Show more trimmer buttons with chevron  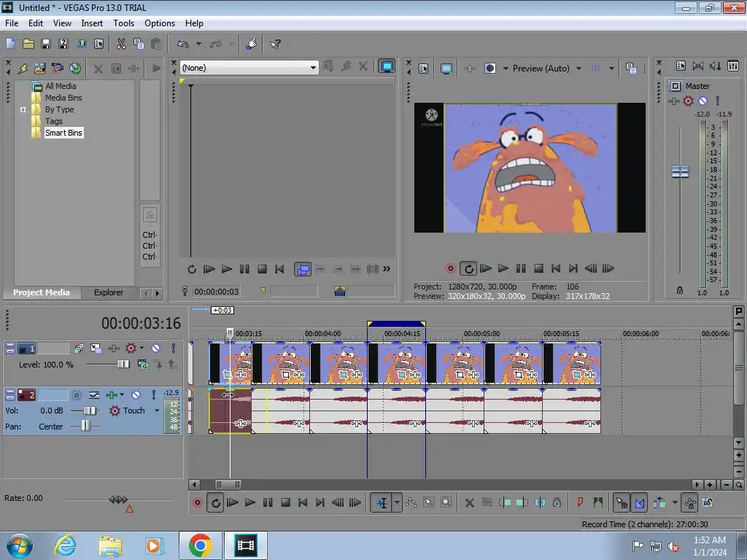(x=387, y=269)
